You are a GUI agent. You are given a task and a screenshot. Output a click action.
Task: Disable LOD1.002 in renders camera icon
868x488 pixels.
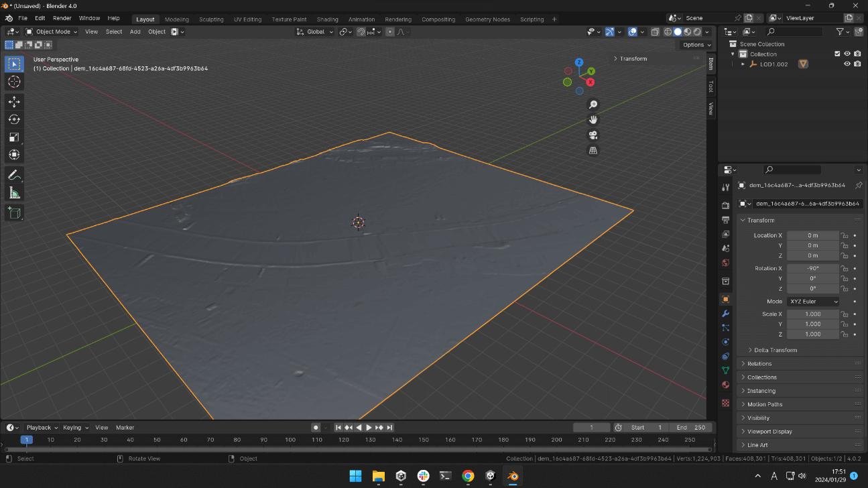point(857,64)
